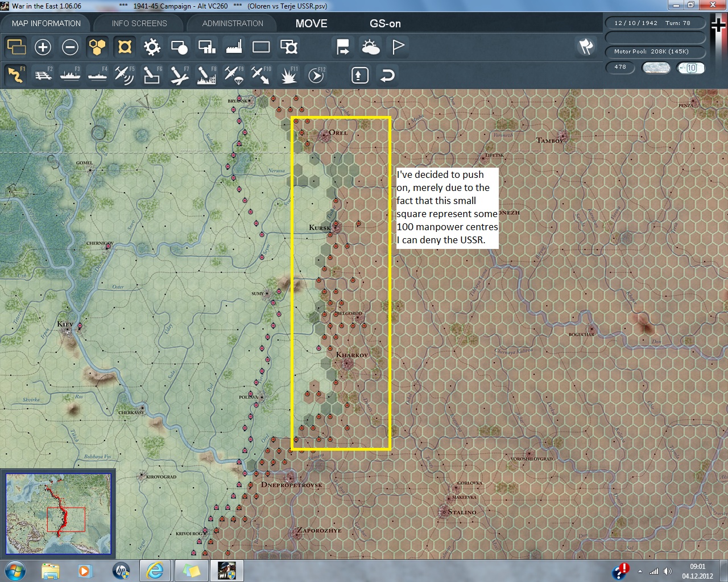Click the crossed flags icon

tap(586, 47)
